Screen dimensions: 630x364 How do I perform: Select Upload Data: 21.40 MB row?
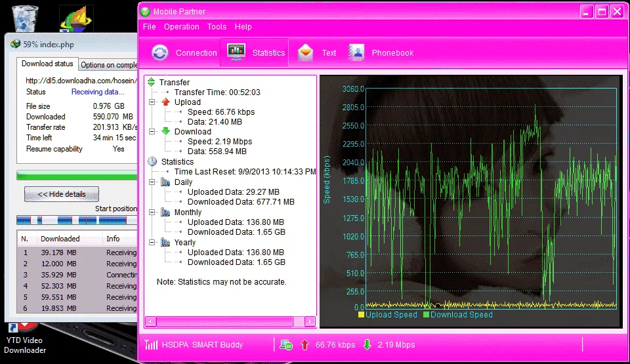(215, 122)
